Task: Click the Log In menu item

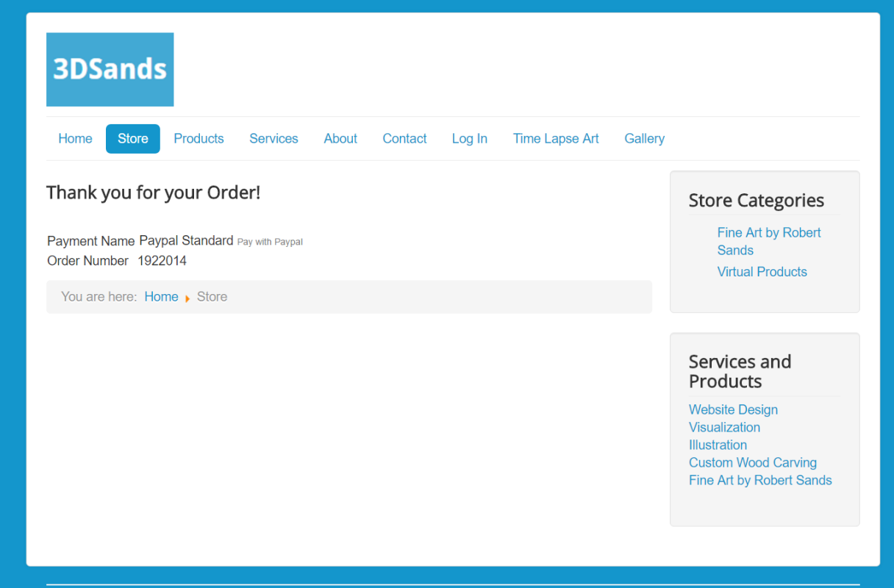Action: pyautogui.click(x=469, y=138)
